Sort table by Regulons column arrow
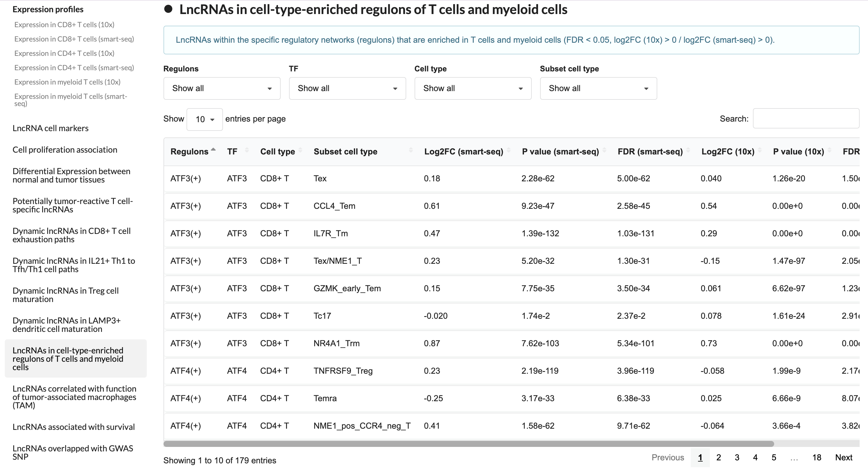The width and height of the screenshot is (868, 472). click(x=213, y=151)
